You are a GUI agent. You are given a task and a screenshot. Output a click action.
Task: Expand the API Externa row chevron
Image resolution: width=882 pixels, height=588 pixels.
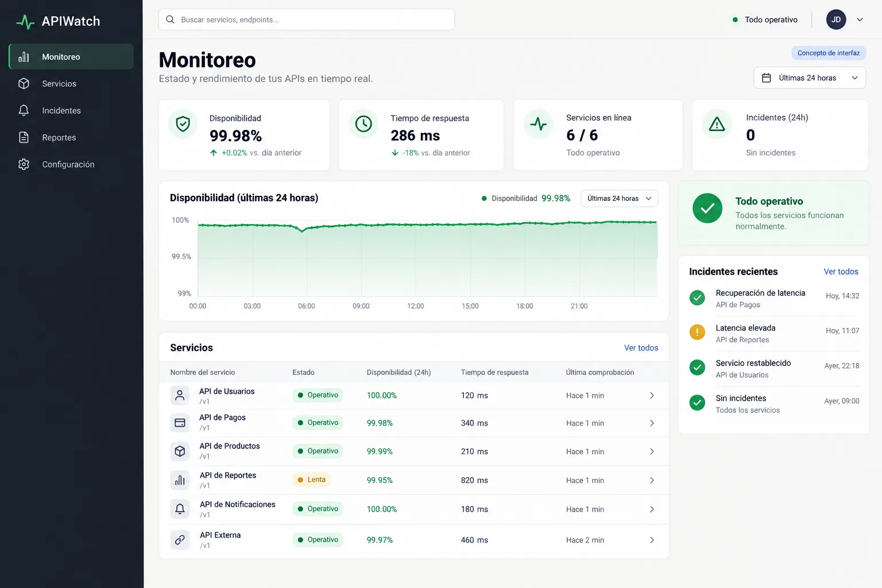tap(652, 540)
